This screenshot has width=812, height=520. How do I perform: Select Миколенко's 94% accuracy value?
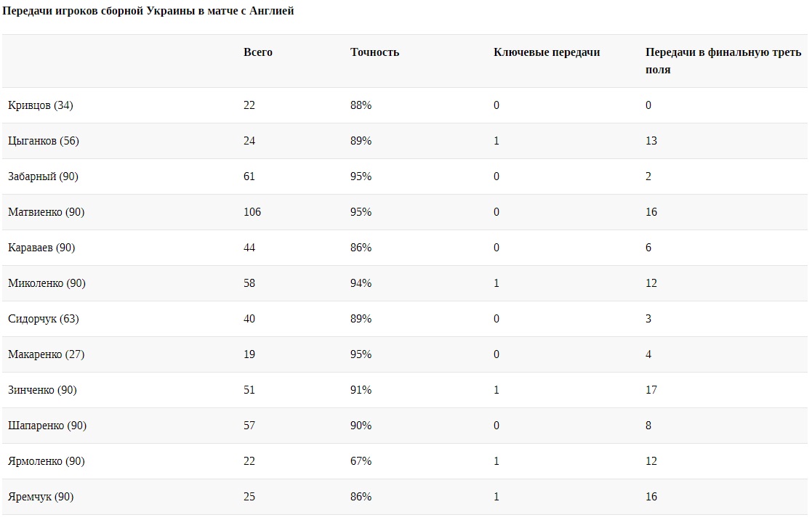coord(361,283)
